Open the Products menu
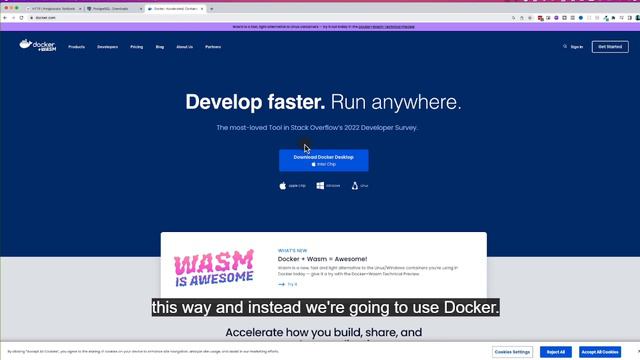This screenshot has height=360, width=640. pos(76,47)
